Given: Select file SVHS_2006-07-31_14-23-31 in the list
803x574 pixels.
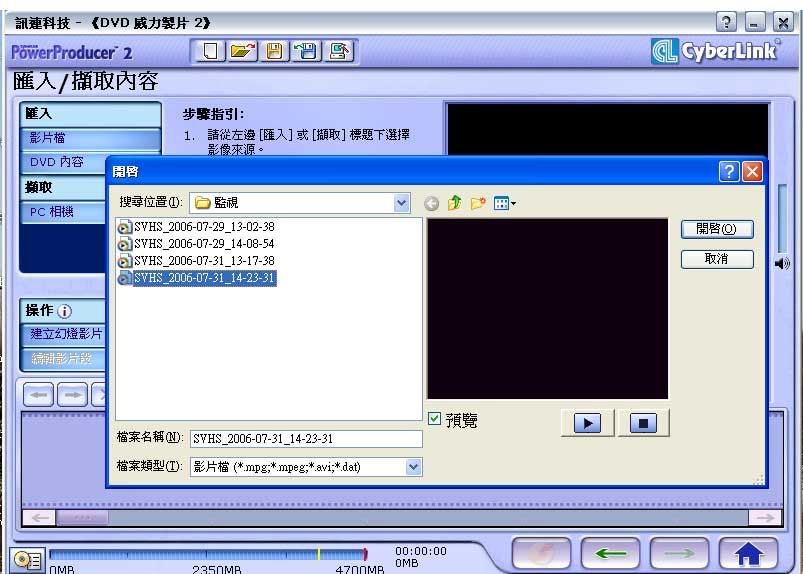Looking at the screenshot, I should click(197, 278).
